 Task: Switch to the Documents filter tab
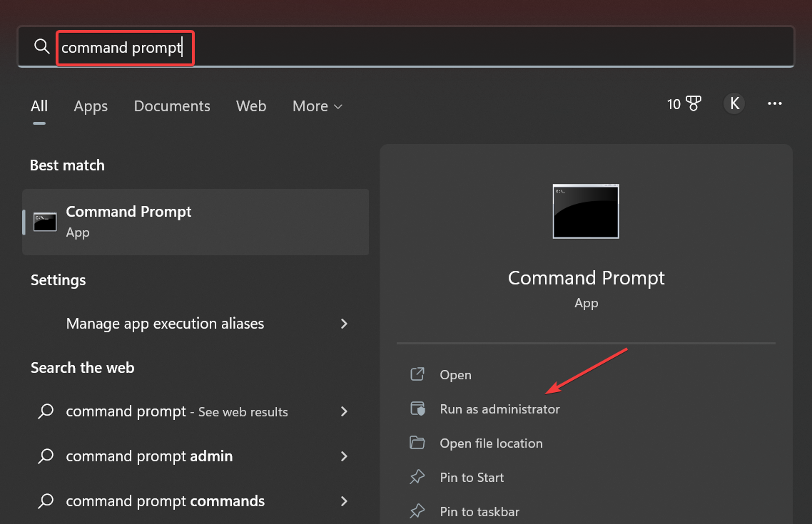(172, 106)
